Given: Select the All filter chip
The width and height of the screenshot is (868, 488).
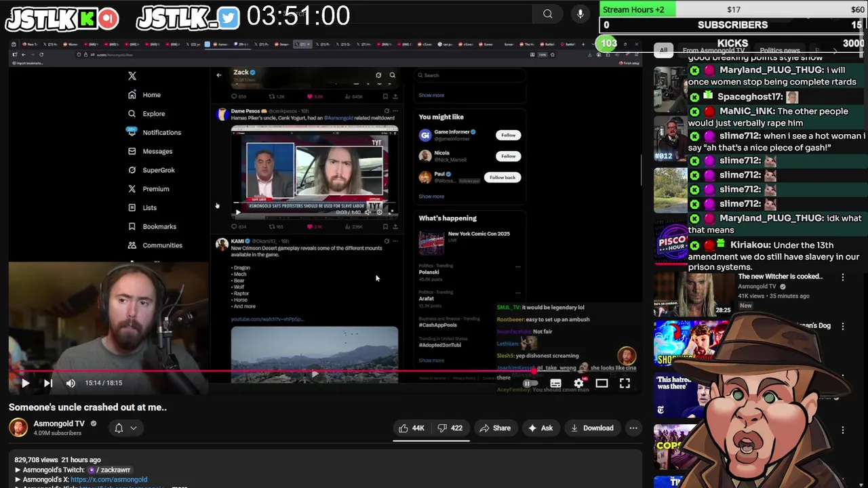Looking at the screenshot, I should coord(663,50).
